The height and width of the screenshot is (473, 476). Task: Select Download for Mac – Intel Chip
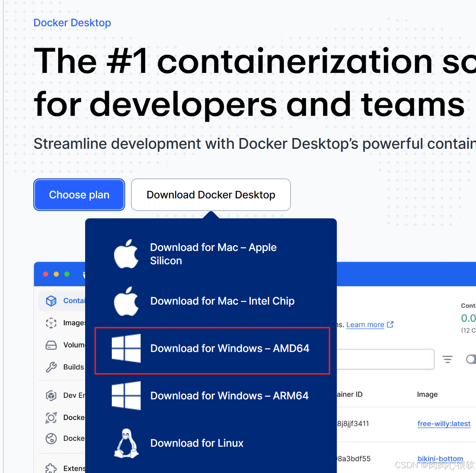211,301
